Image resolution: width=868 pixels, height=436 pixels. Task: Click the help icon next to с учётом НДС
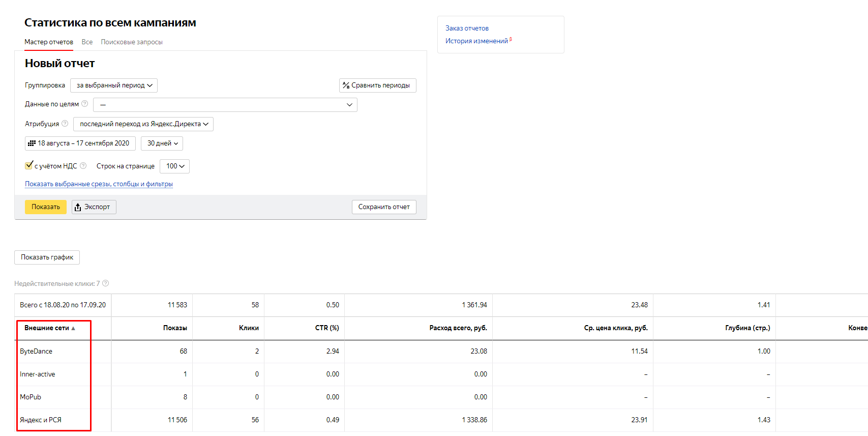click(83, 166)
